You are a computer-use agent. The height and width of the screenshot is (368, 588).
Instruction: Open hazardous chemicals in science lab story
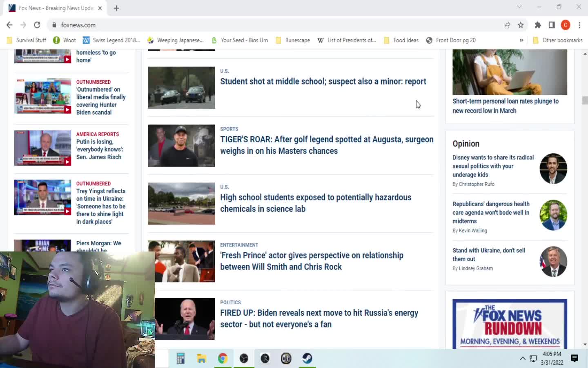pos(316,203)
